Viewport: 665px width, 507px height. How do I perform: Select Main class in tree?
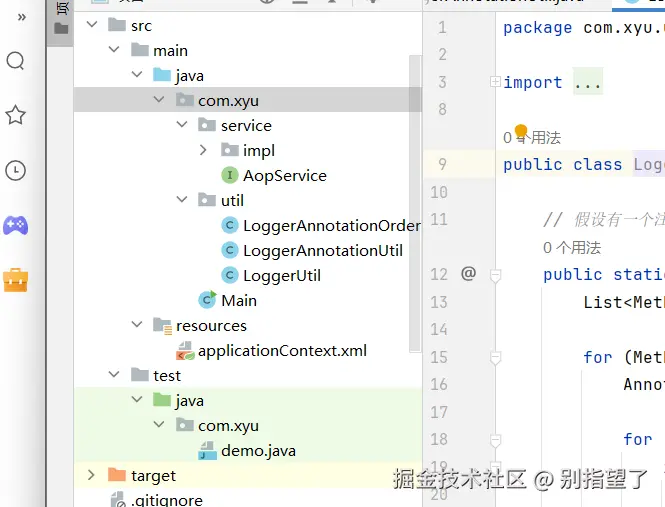point(239,301)
